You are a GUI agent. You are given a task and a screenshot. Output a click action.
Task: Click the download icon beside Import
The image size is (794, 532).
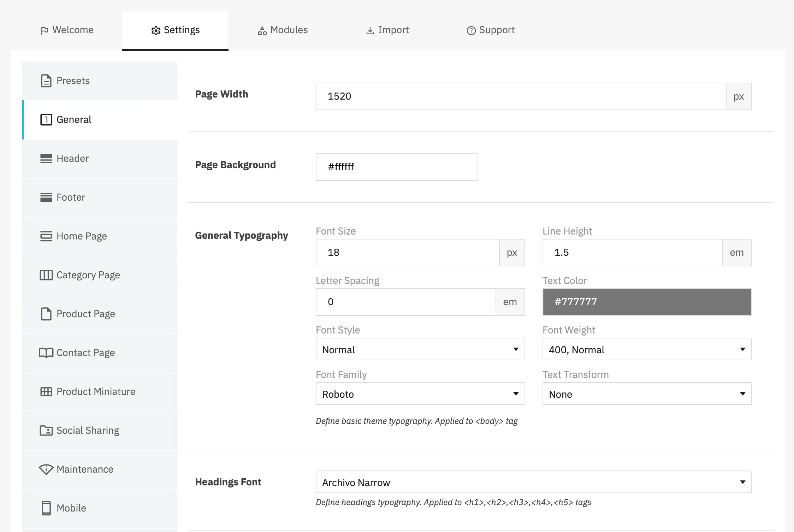pyautogui.click(x=370, y=31)
